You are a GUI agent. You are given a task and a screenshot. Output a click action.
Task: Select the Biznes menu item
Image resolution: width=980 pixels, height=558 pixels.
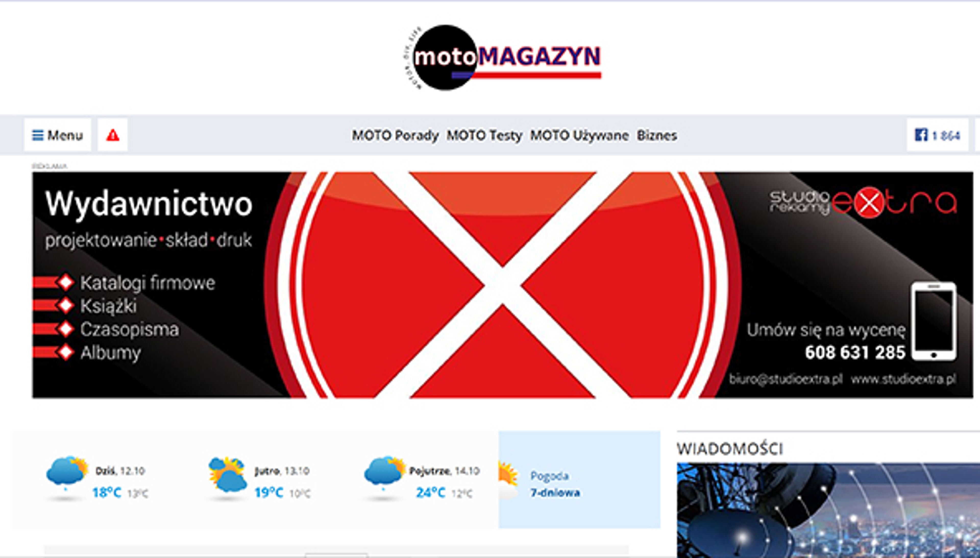pyautogui.click(x=657, y=135)
